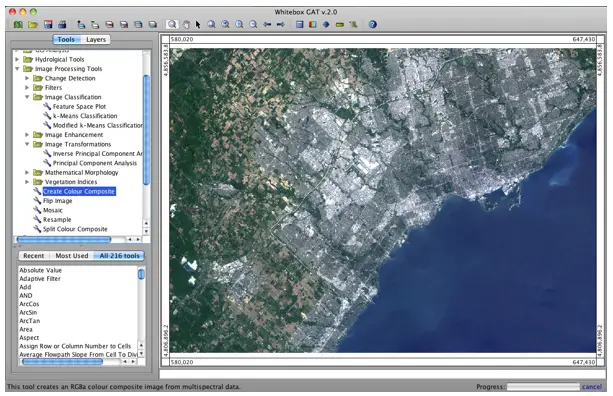This screenshot has height=396, width=613.
Task: Collapse the Image Processing Tools folder
Action: (17, 69)
